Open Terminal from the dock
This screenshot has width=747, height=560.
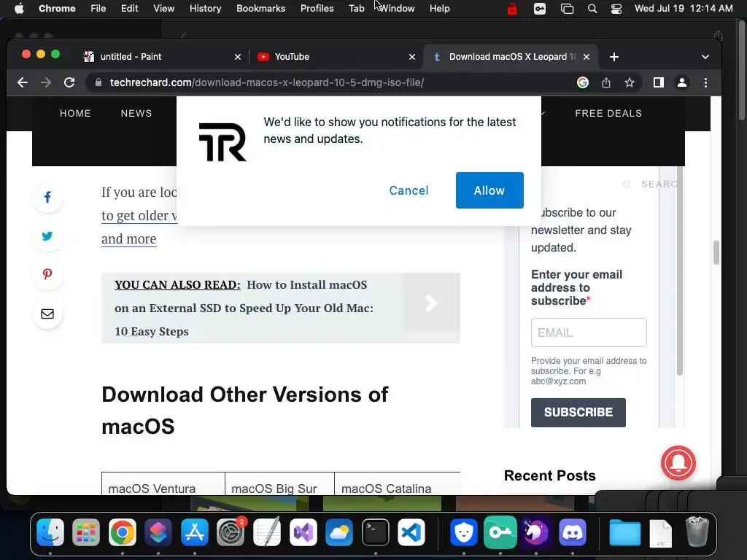[x=376, y=532]
